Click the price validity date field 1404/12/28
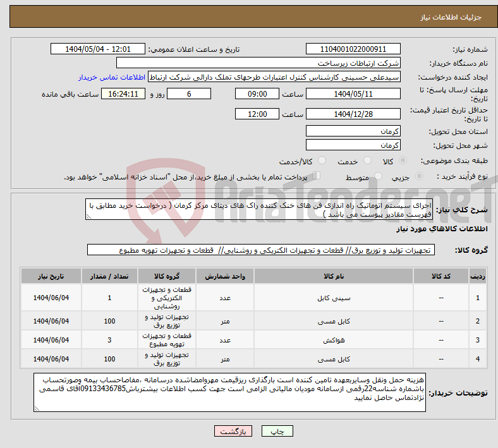The width and height of the screenshot is (498, 448). (x=353, y=114)
